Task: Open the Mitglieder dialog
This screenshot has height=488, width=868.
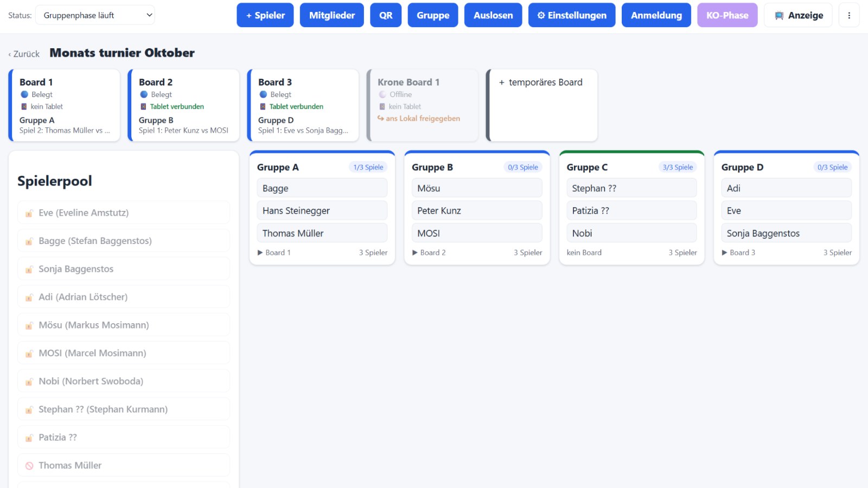Action: [332, 15]
